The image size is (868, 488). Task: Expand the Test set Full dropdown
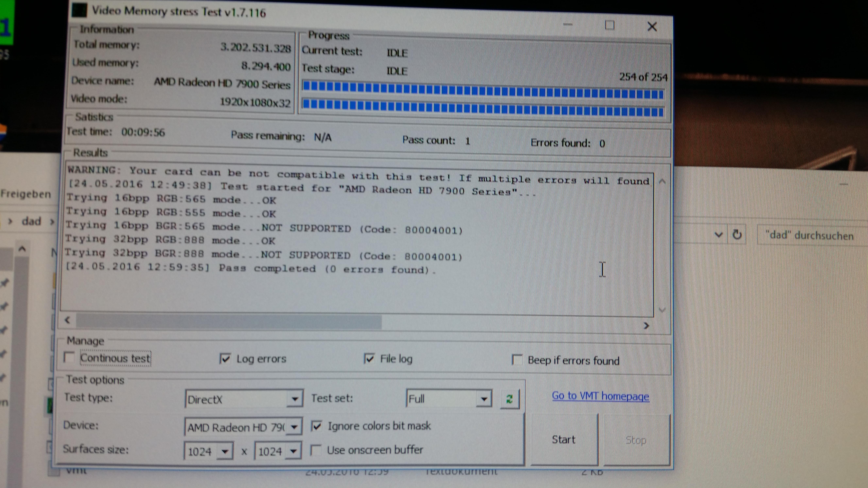click(x=484, y=399)
